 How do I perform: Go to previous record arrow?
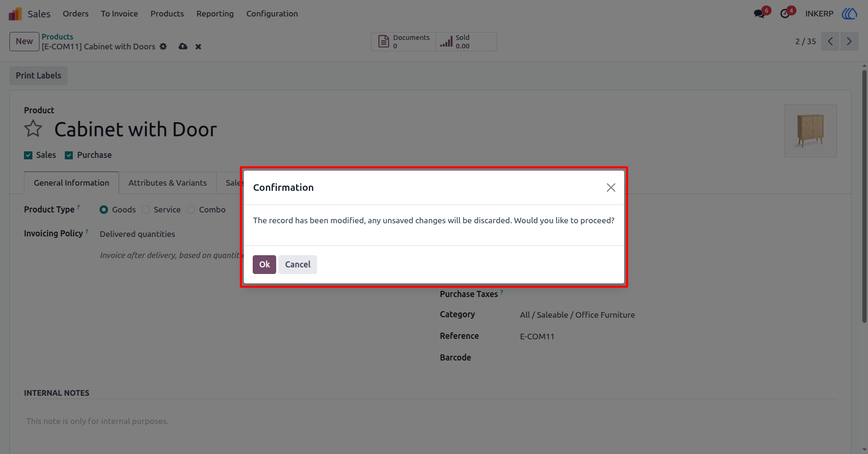830,41
